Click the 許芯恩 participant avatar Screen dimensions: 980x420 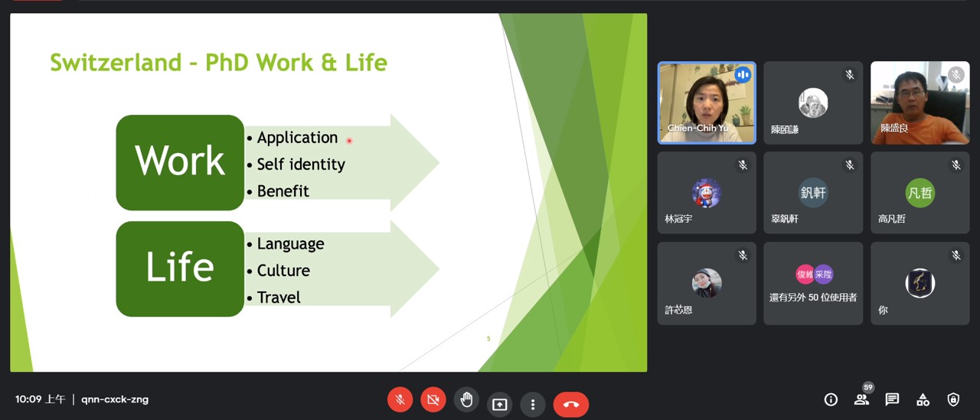coord(707,282)
